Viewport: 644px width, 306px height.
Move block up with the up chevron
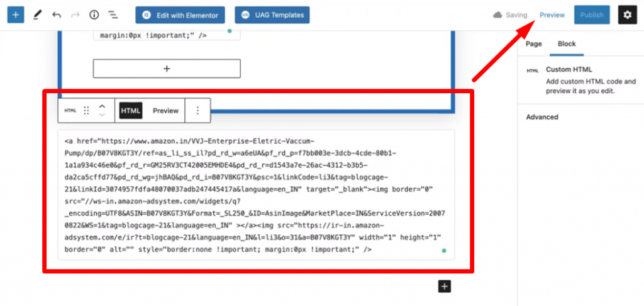click(x=103, y=106)
